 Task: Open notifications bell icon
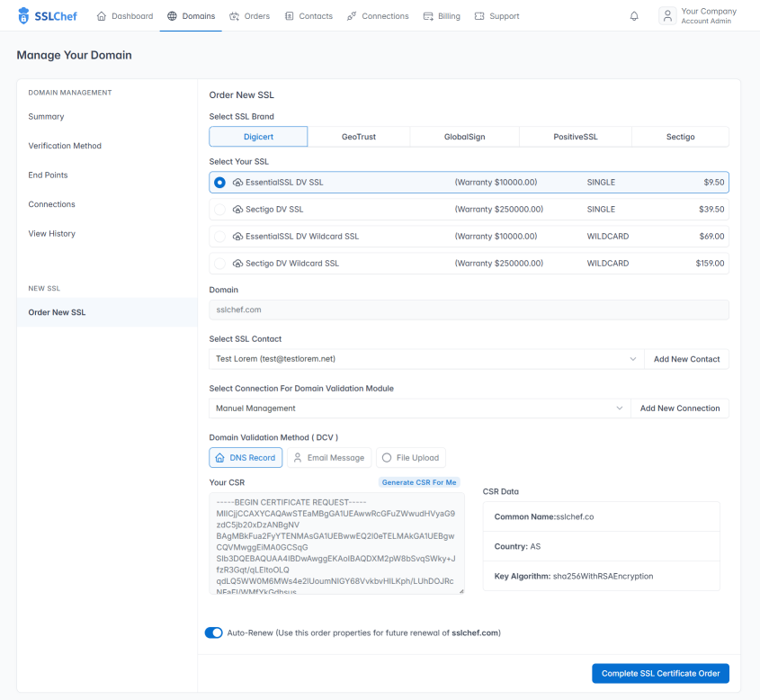tap(634, 16)
